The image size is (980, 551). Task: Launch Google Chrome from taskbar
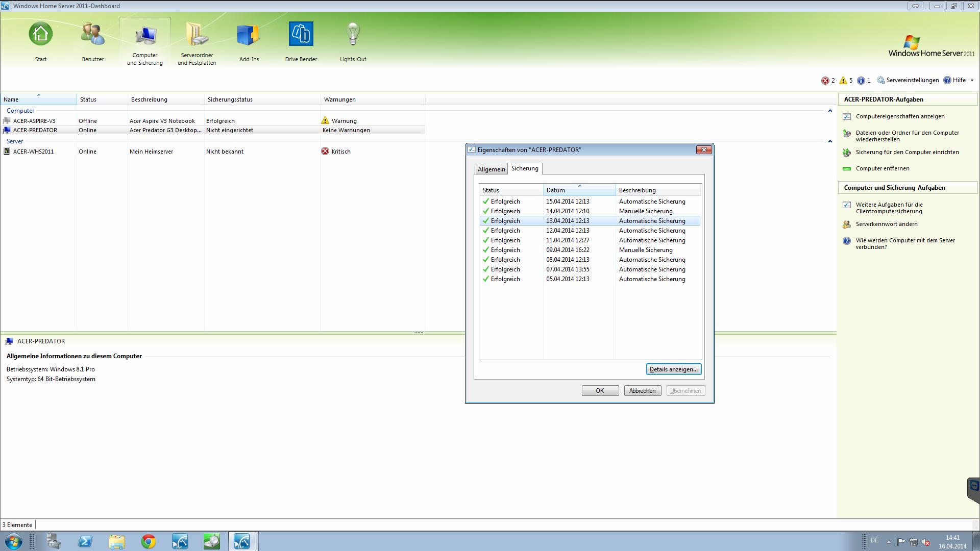(x=149, y=541)
